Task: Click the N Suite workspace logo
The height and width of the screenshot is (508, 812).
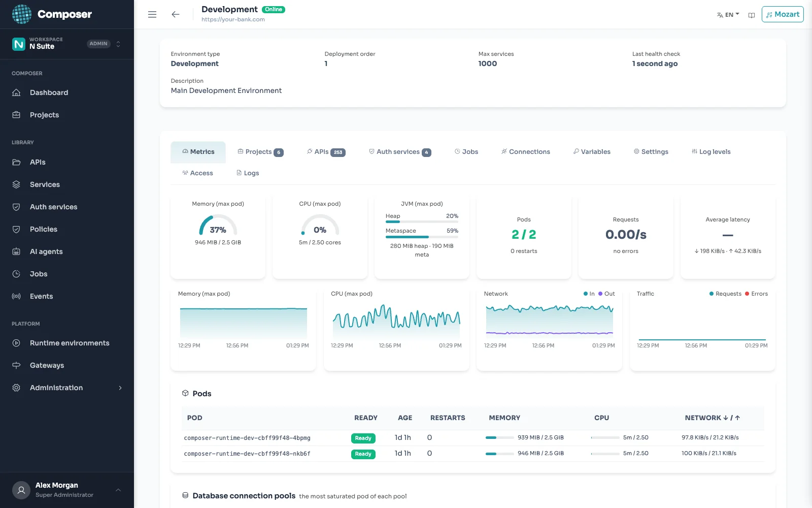Action: [x=19, y=44]
